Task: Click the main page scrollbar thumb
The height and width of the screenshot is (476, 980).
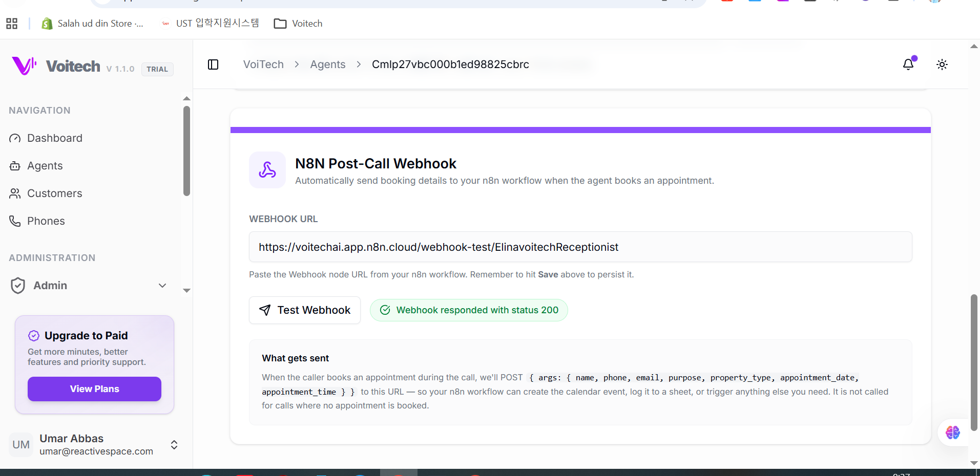Action: [x=974, y=363]
